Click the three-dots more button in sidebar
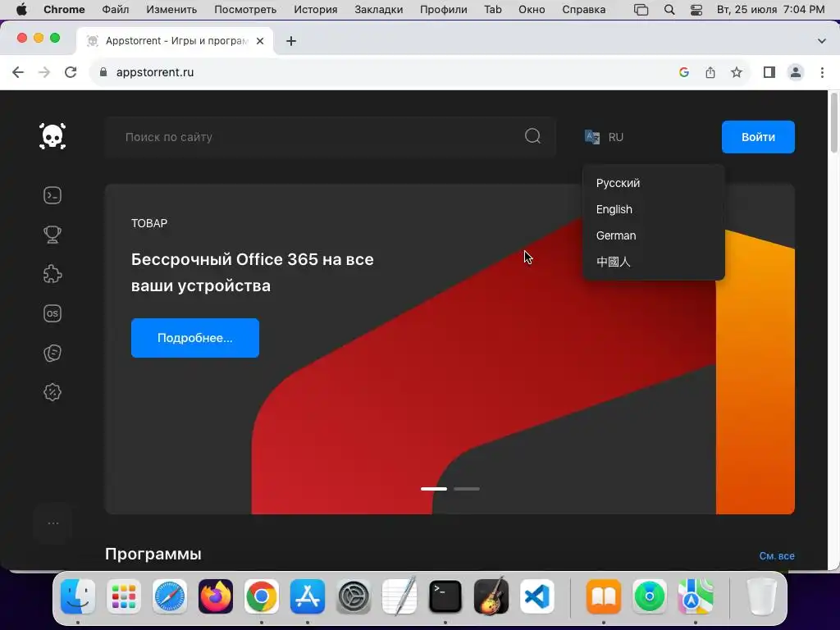 coord(53,523)
